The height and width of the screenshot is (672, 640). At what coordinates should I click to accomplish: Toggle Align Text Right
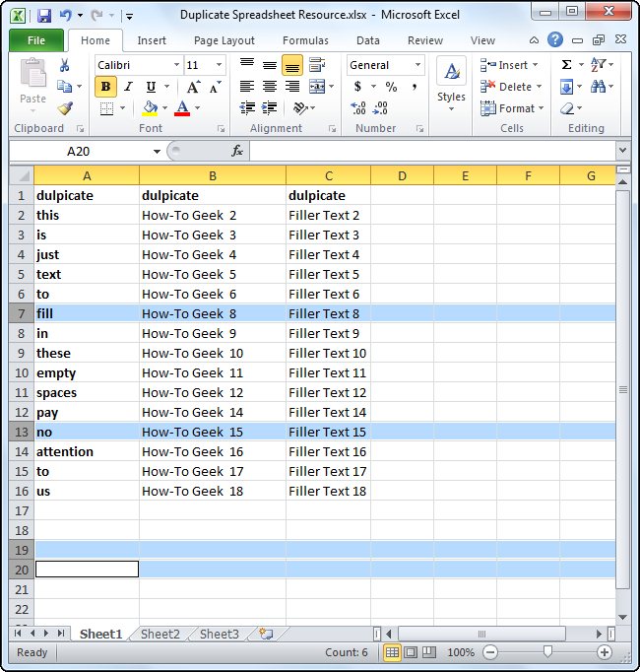point(292,87)
